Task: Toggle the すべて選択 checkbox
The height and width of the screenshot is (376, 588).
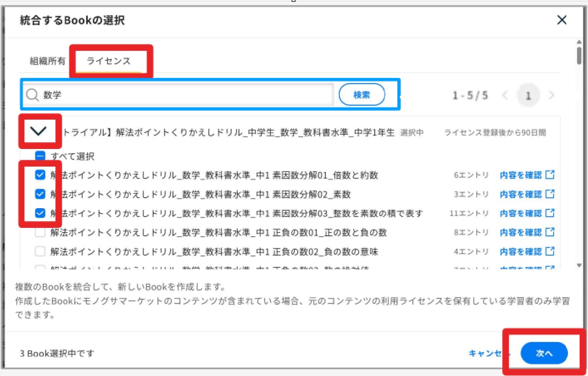Action: [40, 157]
